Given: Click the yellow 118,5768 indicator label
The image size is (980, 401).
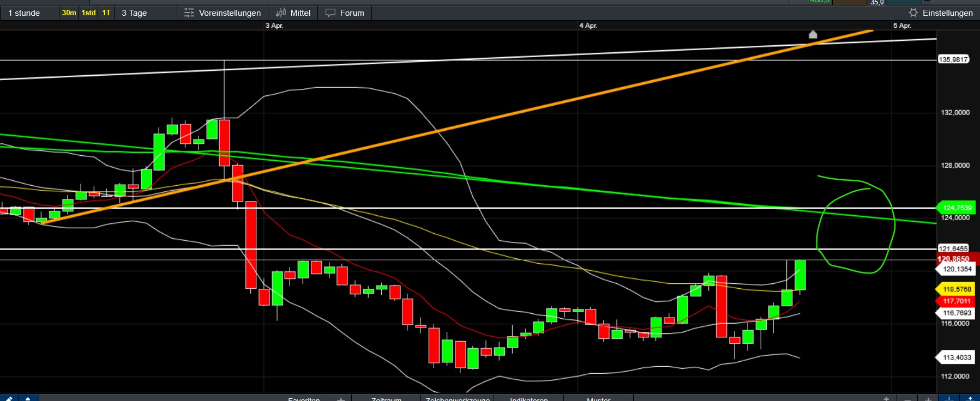Looking at the screenshot, I should [x=957, y=289].
